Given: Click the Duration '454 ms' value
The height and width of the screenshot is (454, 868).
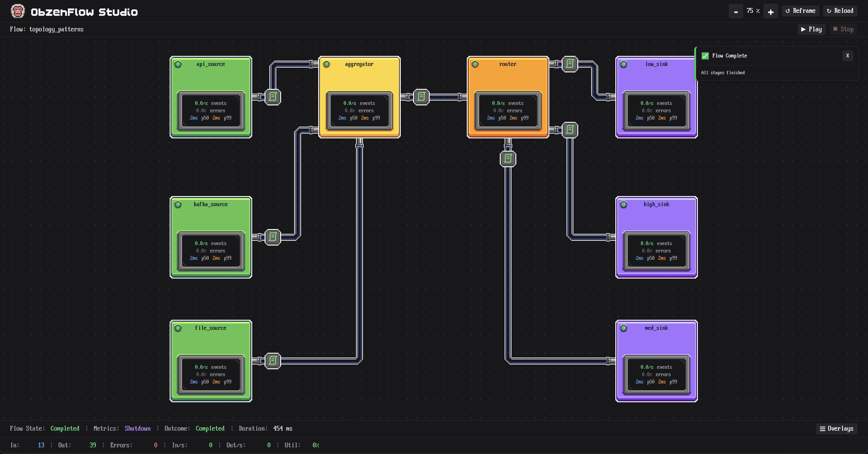Looking at the screenshot, I should pos(283,428).
